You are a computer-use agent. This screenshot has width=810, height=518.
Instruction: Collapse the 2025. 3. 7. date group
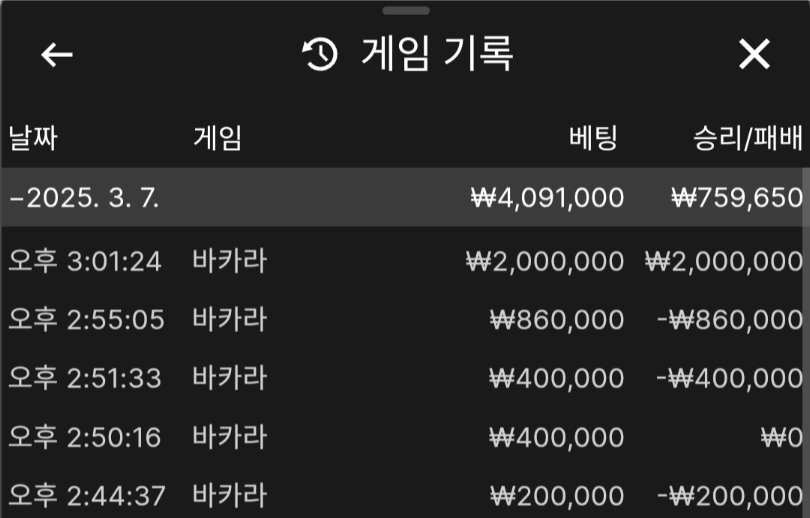tap(84, 197)
